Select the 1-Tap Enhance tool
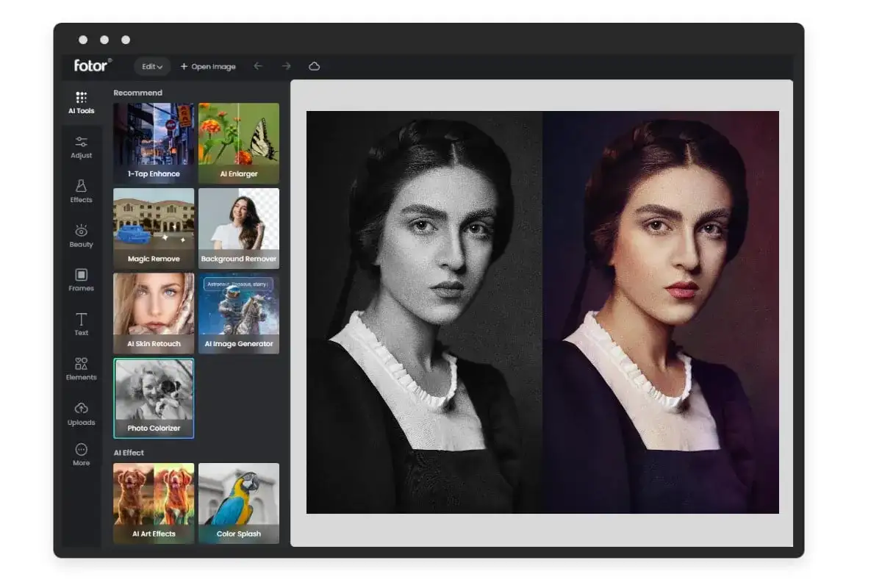Viewport: 882px width, 588px height. tap(154, 143)
